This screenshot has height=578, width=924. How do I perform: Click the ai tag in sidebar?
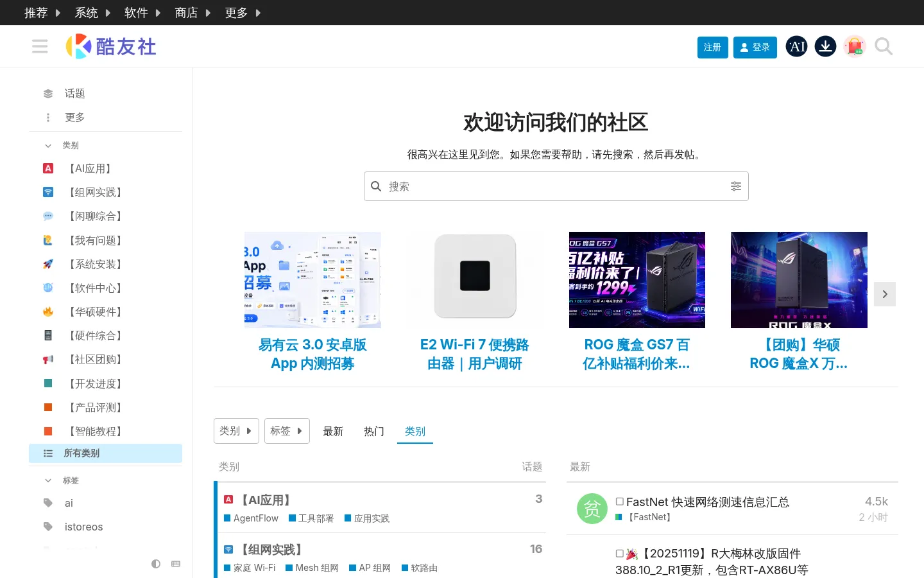[x=105, y=503]
